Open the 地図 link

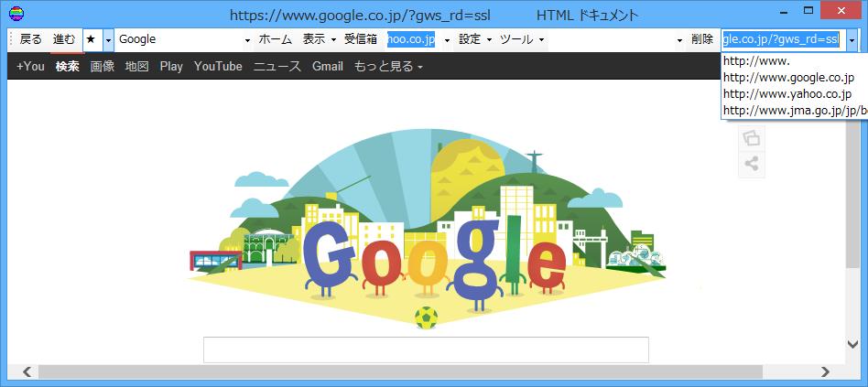pos(137,67)
